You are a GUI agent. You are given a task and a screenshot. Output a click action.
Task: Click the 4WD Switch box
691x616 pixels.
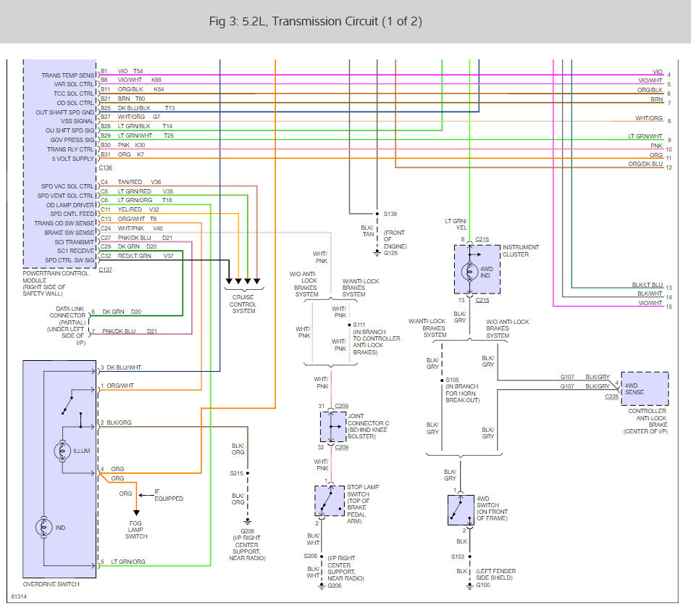[461, 510]
